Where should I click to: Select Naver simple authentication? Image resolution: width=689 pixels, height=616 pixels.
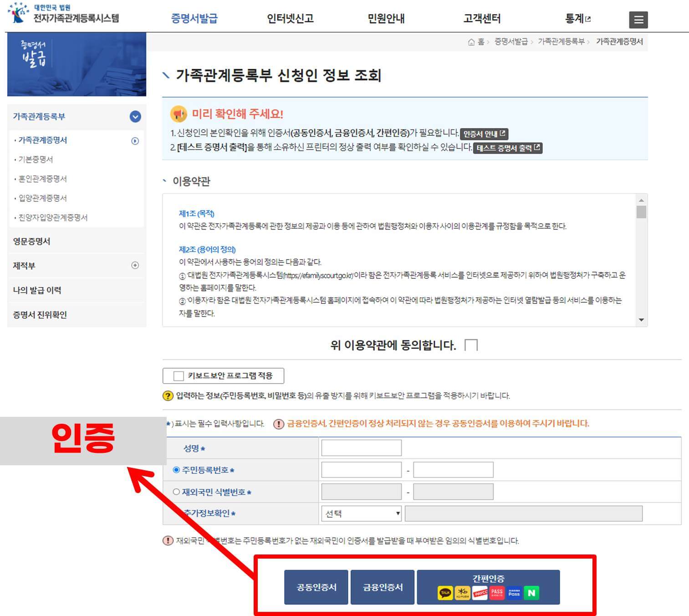click(x=531, y=592)
